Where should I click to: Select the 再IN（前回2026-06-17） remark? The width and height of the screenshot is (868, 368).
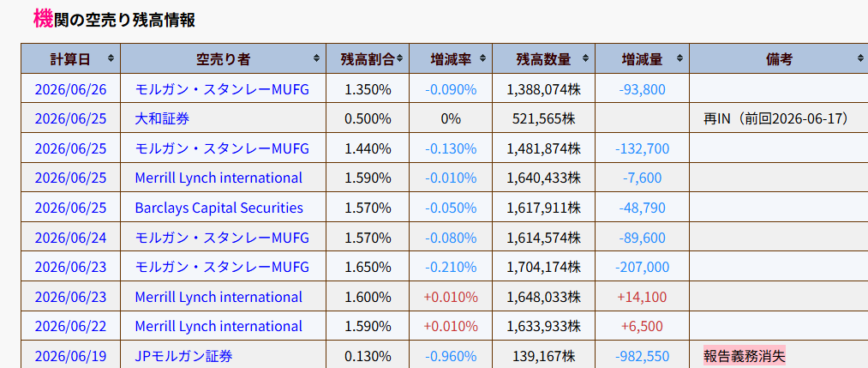(776, 118)
